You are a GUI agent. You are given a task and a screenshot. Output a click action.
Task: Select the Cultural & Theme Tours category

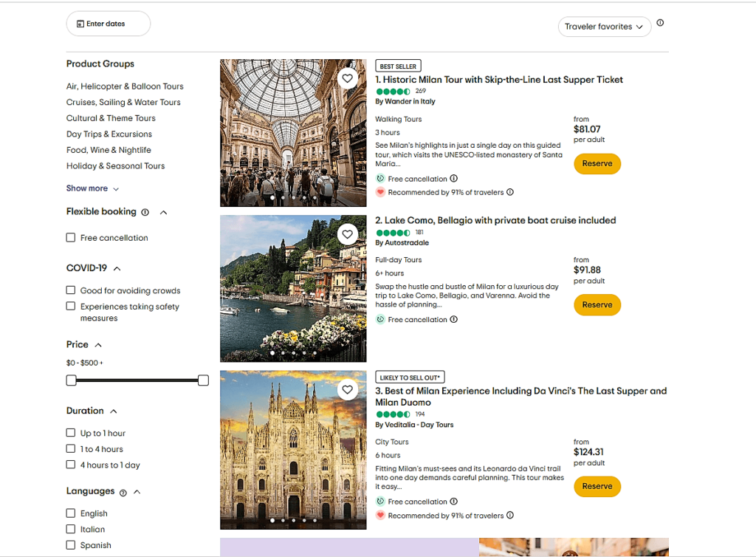click(111, 117)
